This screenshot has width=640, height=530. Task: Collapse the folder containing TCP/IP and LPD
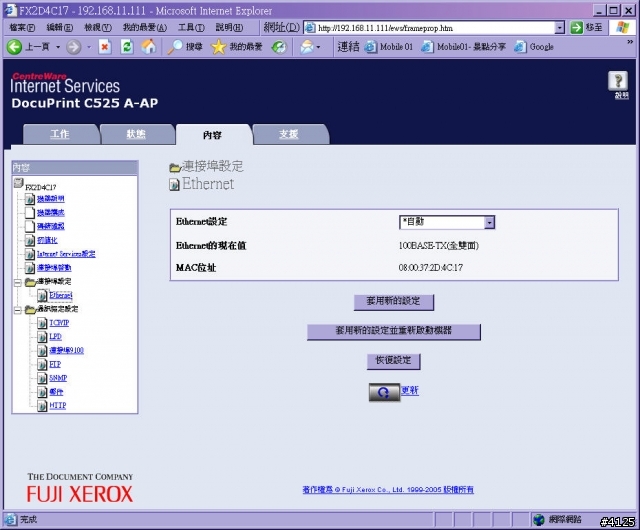pos(18,310)
